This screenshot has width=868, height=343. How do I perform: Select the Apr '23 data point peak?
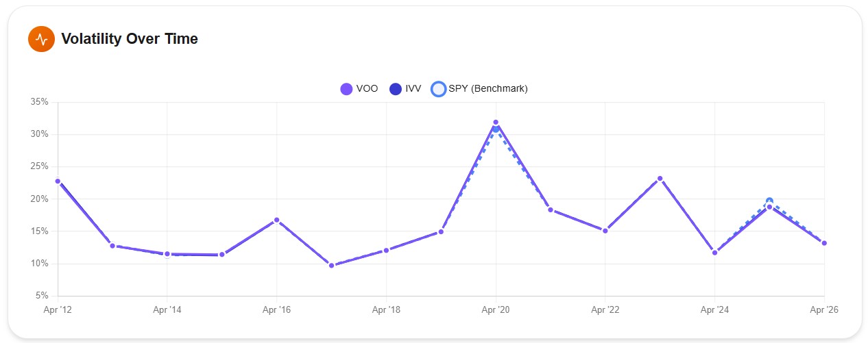660,179
